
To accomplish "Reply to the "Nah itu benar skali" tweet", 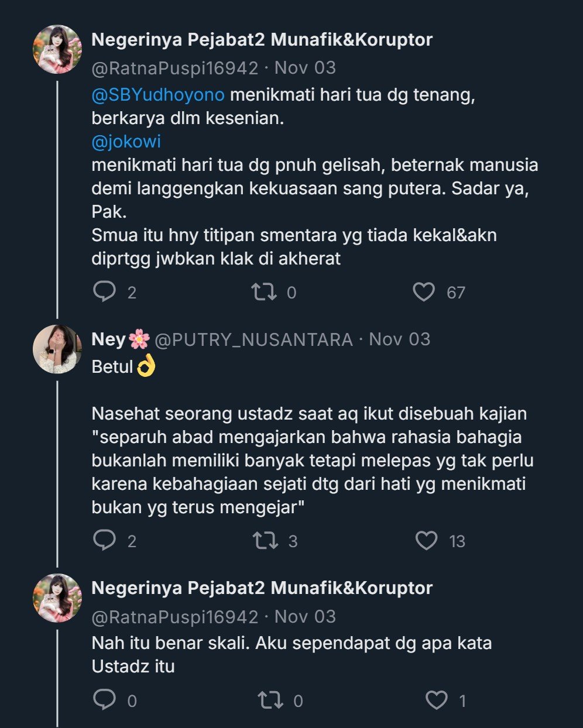I will point(105,700).
